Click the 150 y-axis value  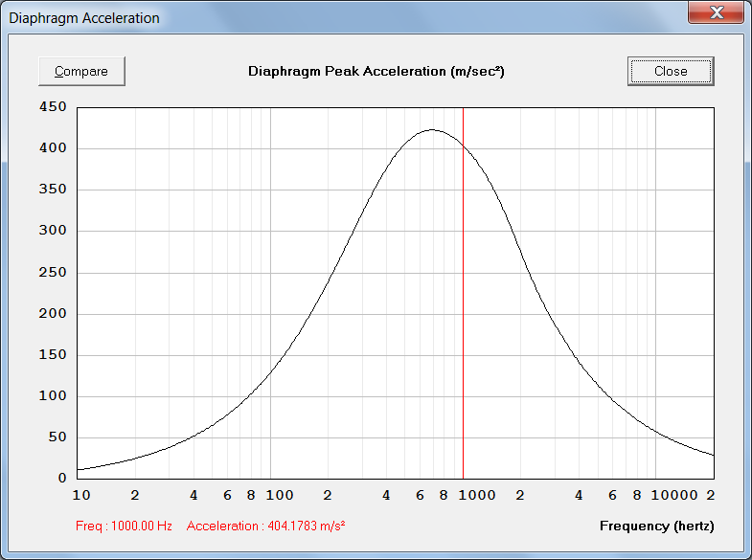tap(53, 354)
